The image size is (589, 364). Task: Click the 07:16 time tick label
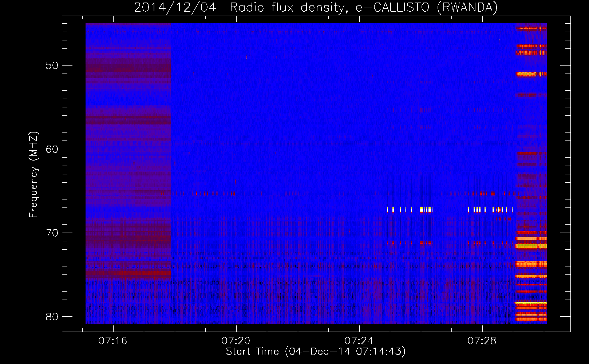(113, 341)
